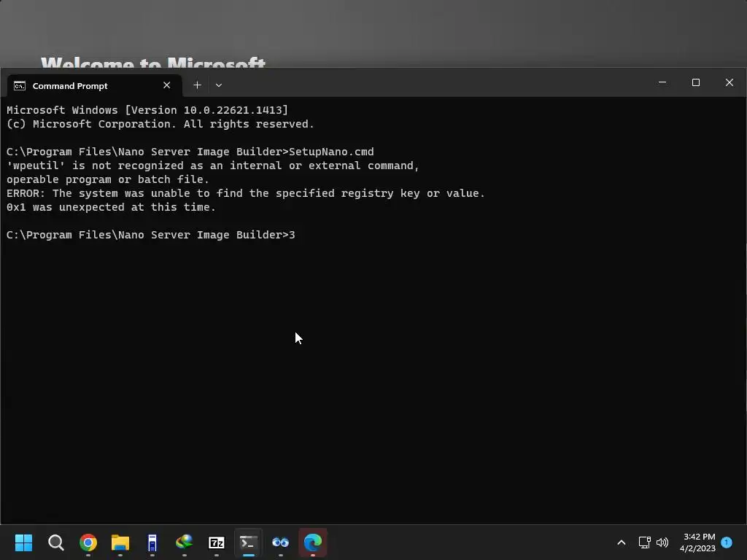Open the blue server tower taskbar app
Screen dimensions: 747x560
pos(152,542)
